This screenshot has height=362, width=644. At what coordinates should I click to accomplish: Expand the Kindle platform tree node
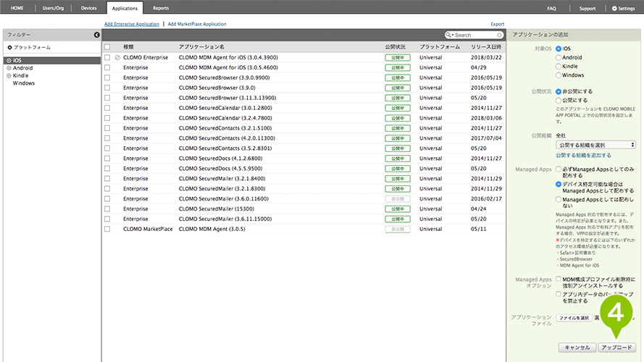click(9, 75)
